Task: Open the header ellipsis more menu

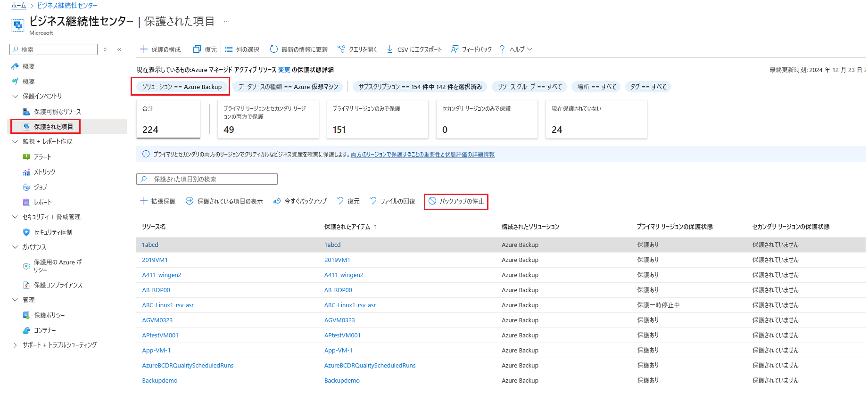Action: click(227, 21)
